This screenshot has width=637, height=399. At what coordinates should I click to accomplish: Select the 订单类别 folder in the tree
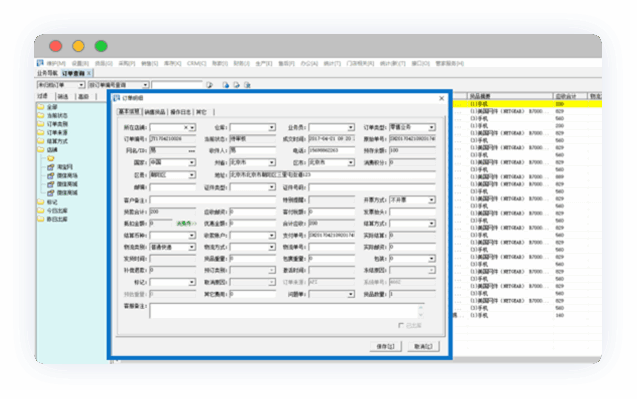[57, 124]
